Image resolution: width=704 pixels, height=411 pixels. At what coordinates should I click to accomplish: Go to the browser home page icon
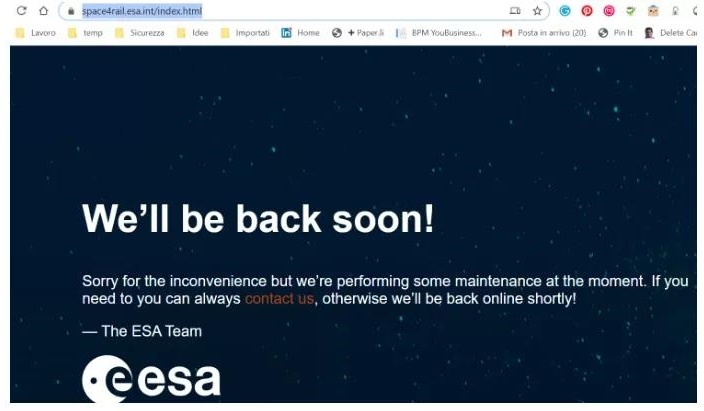(x=43, y=10)
